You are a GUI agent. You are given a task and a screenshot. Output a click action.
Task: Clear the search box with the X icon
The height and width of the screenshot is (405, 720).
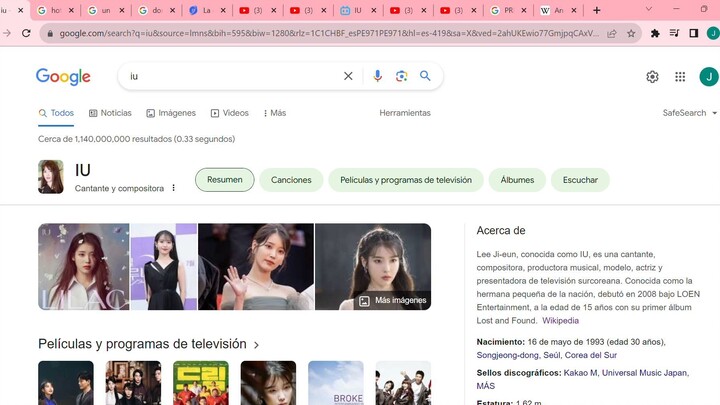(x=348, y=76)
